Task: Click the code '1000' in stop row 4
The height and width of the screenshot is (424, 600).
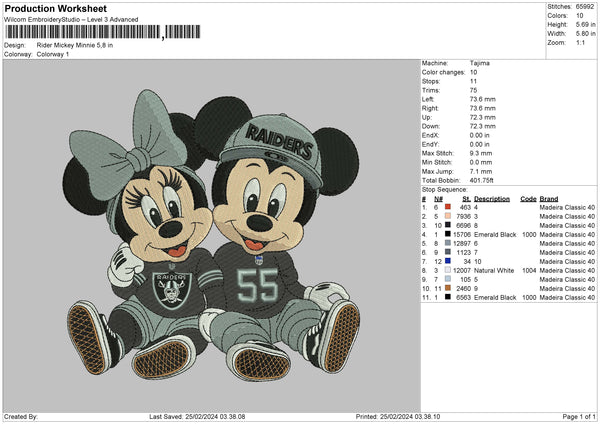Action: point(529,234)
